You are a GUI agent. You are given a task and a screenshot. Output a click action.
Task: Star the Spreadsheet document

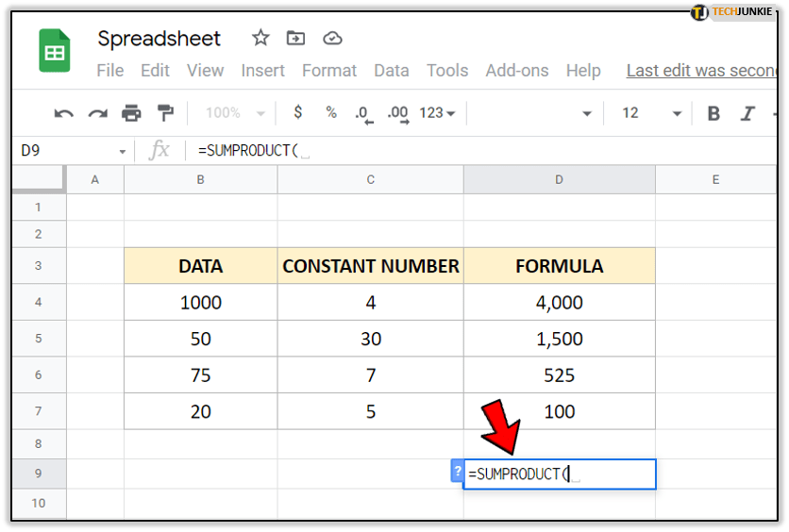260,38
